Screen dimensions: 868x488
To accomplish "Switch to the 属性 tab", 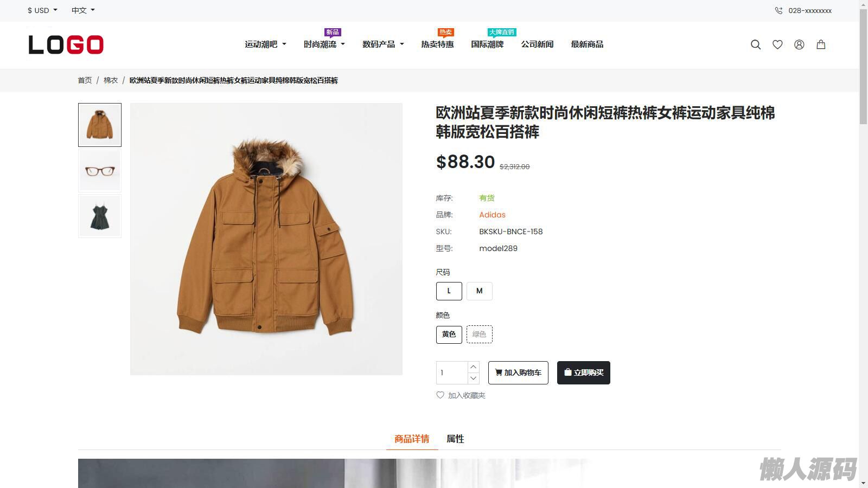I will (x=455, y=439).
